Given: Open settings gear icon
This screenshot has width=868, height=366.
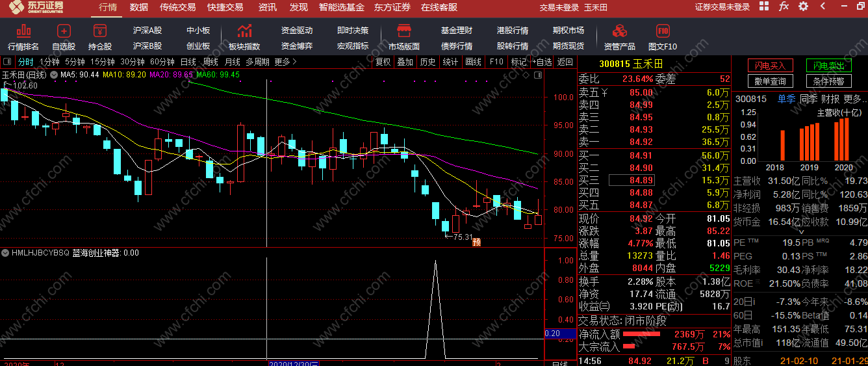Looking at the screenshot, I should coord(803,7).
